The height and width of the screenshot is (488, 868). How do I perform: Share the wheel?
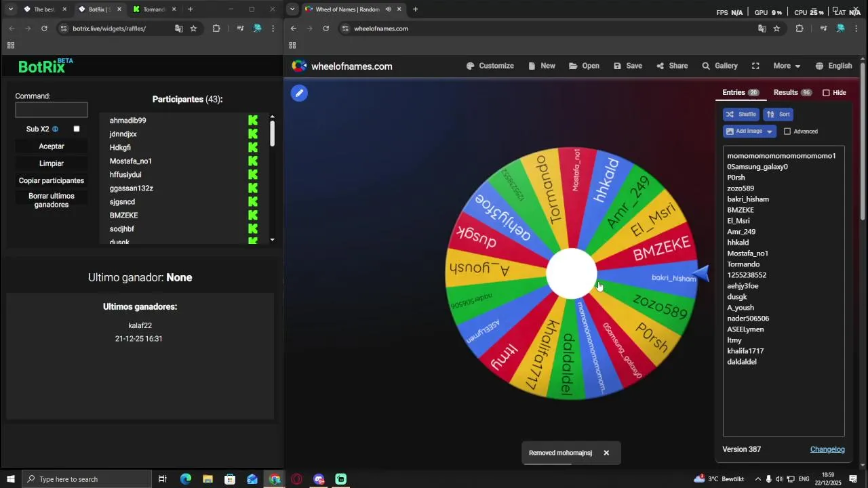[671, 66]
